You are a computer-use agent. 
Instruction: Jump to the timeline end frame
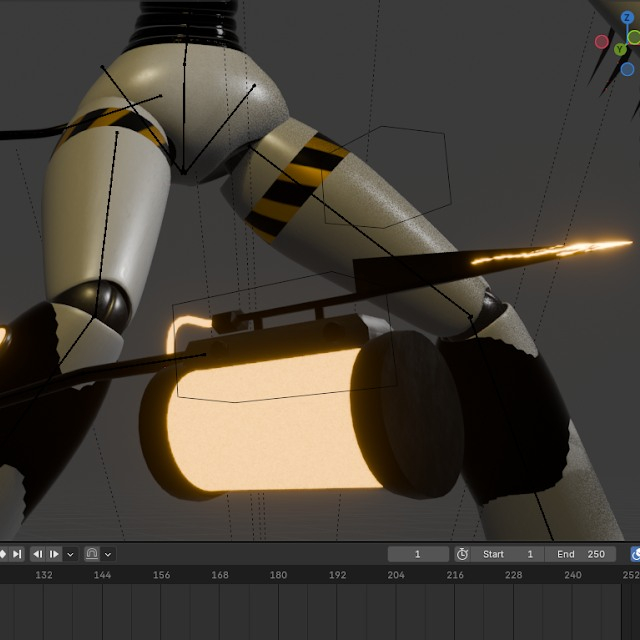[x=18, y=553]
